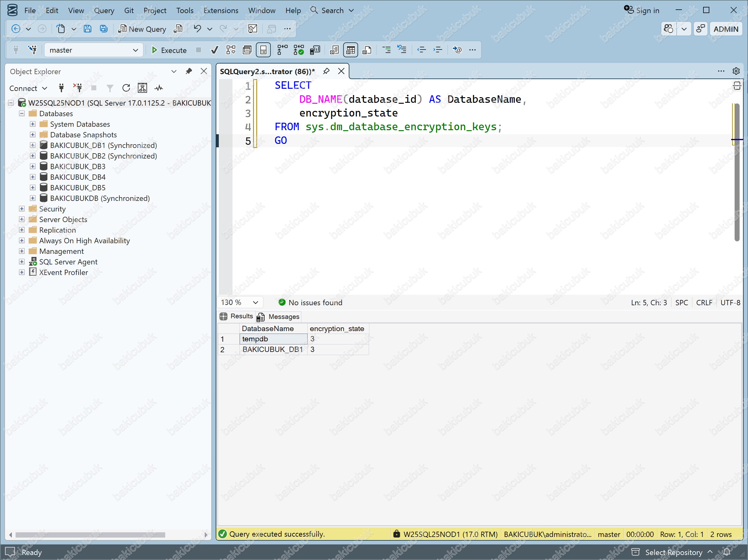Open the Extensions menu
748x560 pixels.
click(x=221, y=11)
